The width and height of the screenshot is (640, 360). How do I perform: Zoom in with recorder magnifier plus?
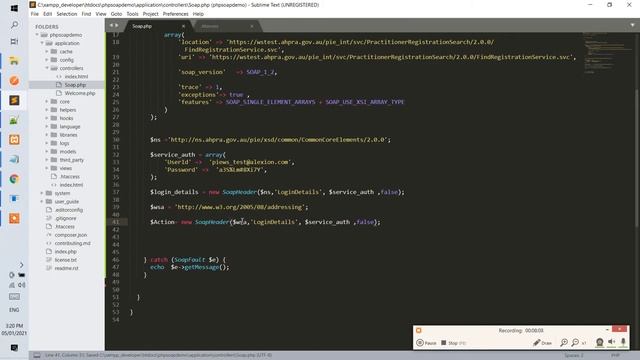pos(564,343)
